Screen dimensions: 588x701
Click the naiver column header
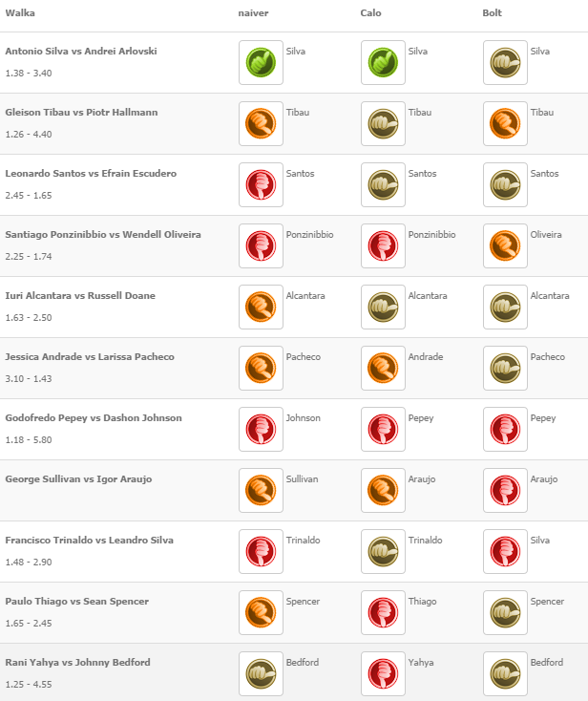click(252, 13)
